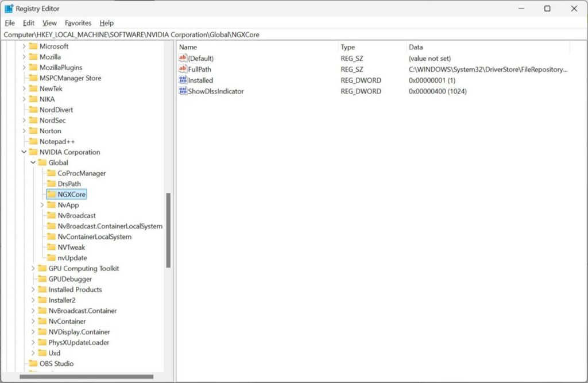Click the Microsoft folder icon
Viewport: 588px width, 383px height.
(x=33, y=46)
